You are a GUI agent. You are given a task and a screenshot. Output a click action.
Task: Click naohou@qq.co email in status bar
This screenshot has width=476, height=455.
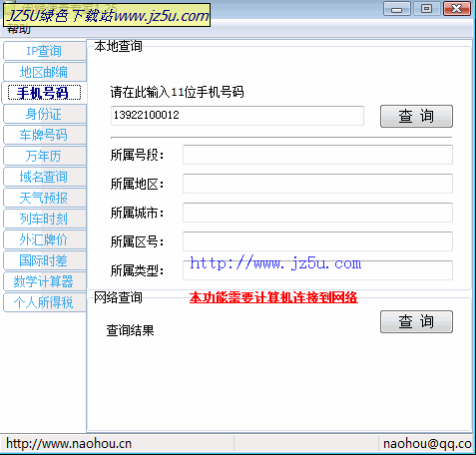coord(427,444)
